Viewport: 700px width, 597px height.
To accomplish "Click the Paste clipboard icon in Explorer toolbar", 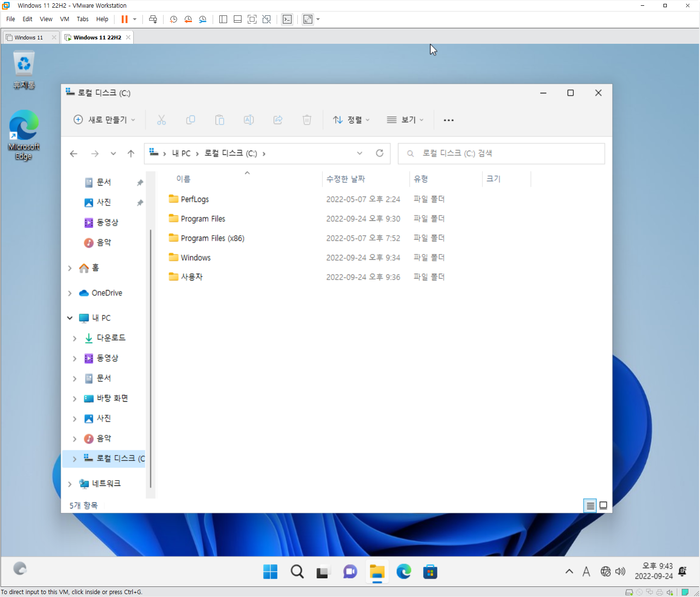I will [x=219, y=120].
